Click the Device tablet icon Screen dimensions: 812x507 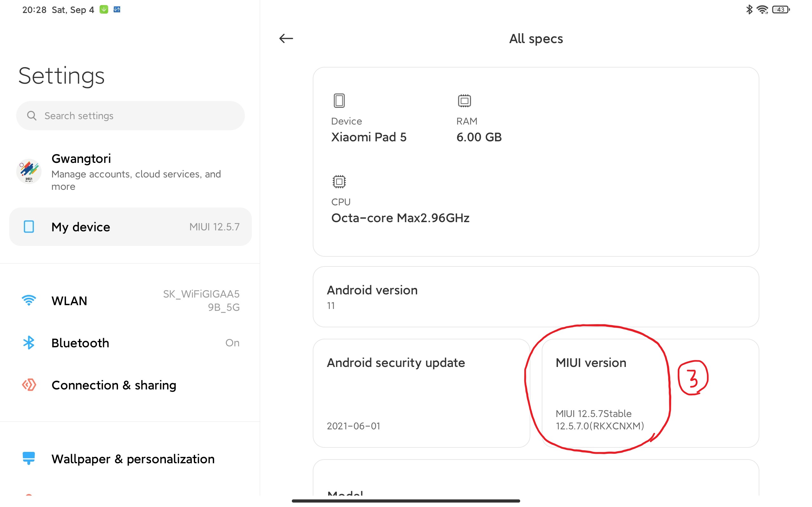[339, 100]
